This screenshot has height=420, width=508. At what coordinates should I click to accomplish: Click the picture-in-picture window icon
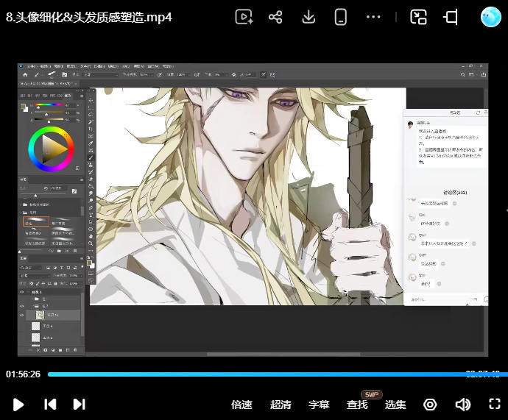coord(418,17)
